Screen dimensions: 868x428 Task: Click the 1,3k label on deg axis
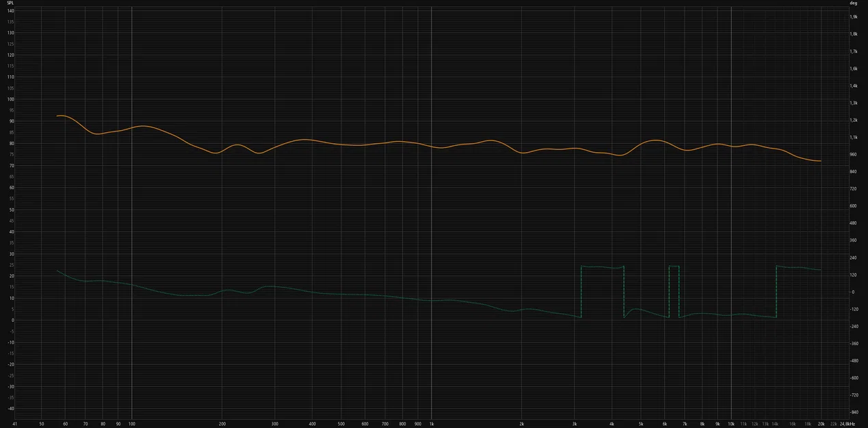(x=854, y=103)
